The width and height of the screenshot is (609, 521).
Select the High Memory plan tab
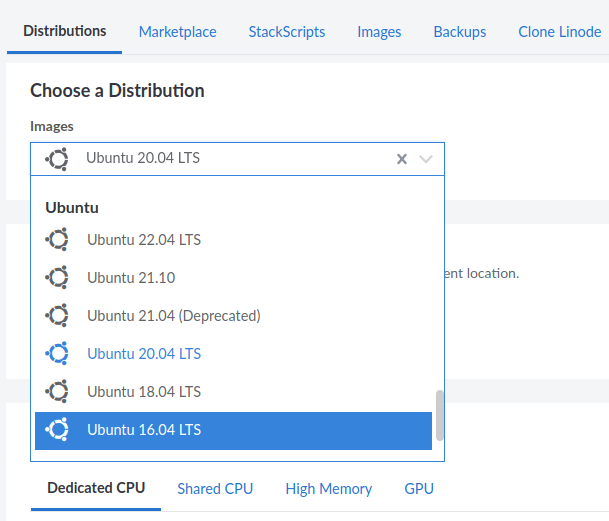click(x=329, y=489)
